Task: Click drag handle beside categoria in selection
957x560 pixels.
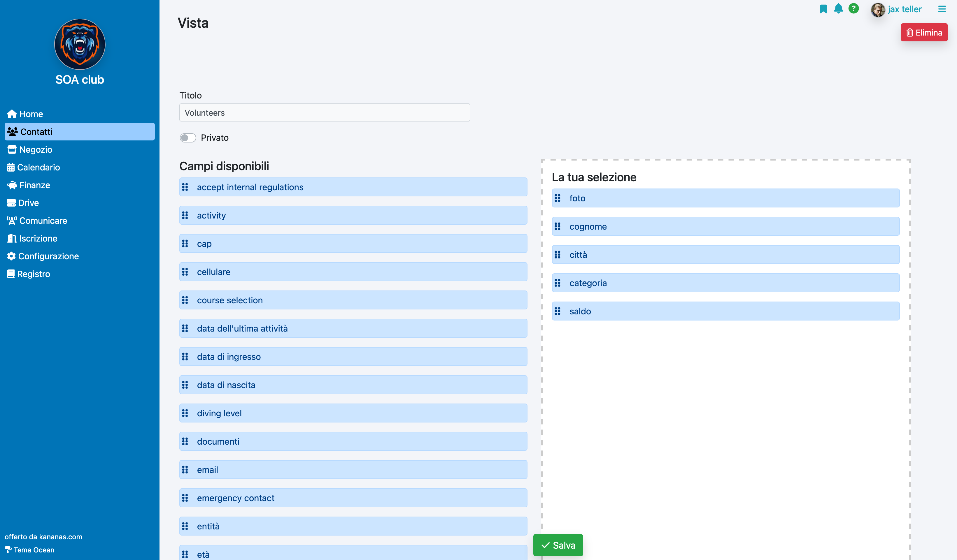Action: pos(558,283)
